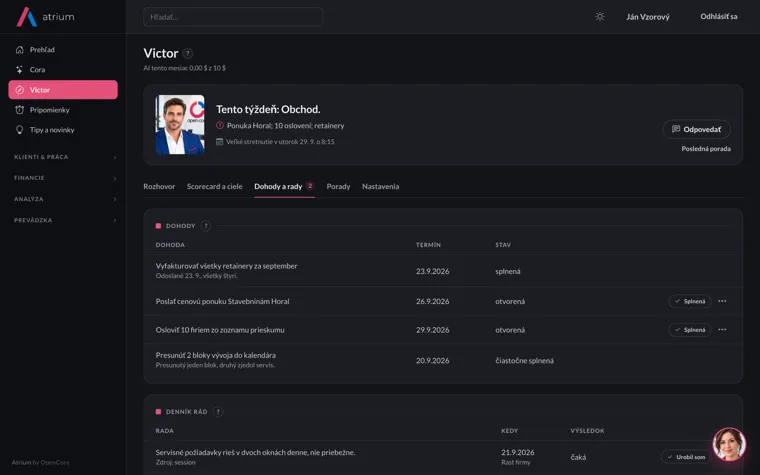760x475 pixels.
Task: Click the 21.9.2026 advice date
Action: (x=518, y=452)
